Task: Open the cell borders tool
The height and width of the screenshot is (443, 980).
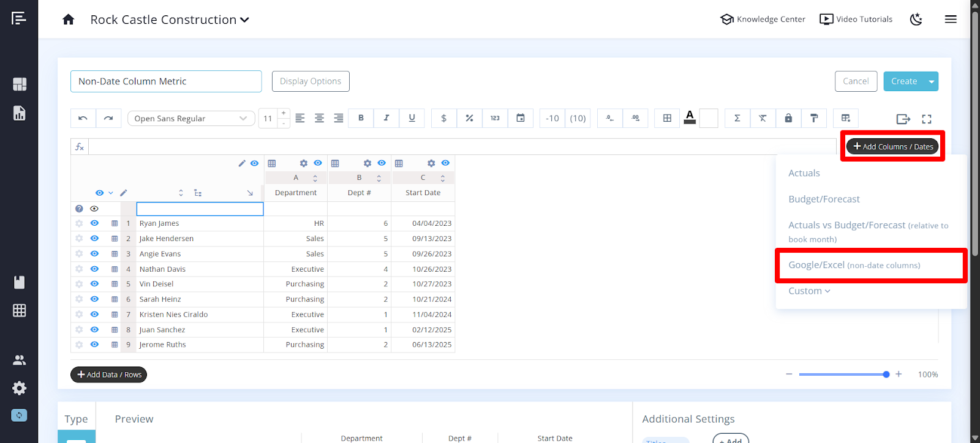Action: (667, 118)
